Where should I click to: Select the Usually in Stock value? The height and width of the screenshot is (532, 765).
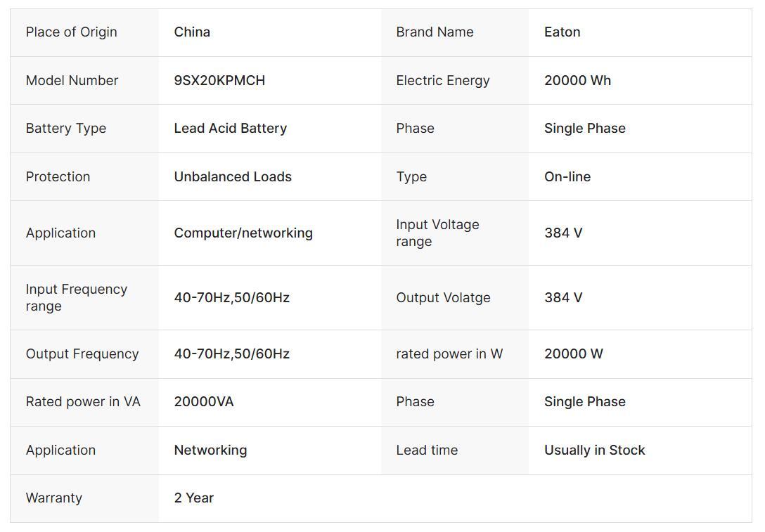click(594, 450)
